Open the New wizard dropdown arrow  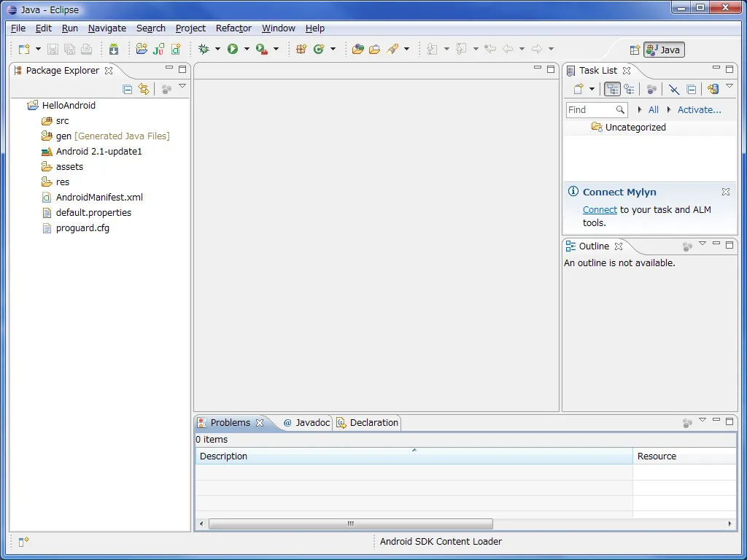[x=38, y=49]
